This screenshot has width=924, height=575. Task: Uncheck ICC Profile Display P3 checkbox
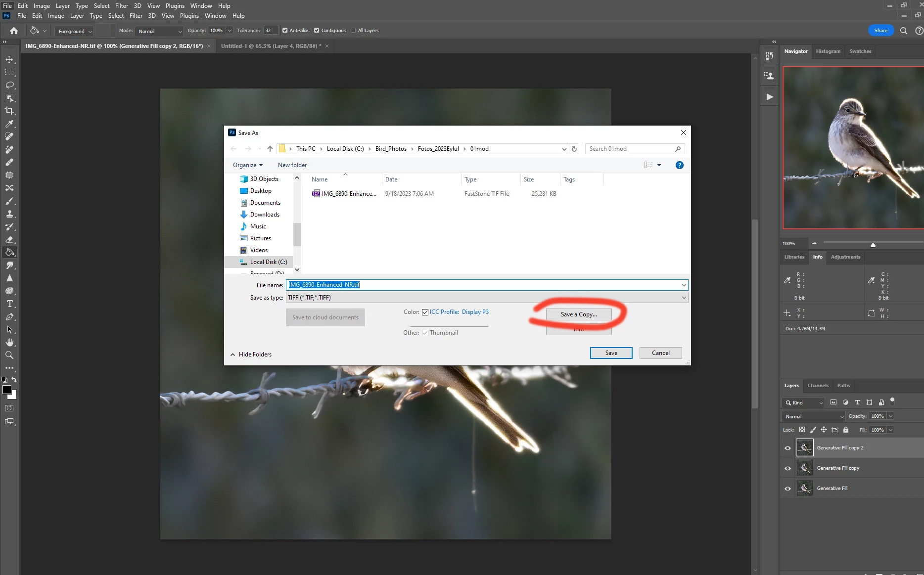pos(425,312)
